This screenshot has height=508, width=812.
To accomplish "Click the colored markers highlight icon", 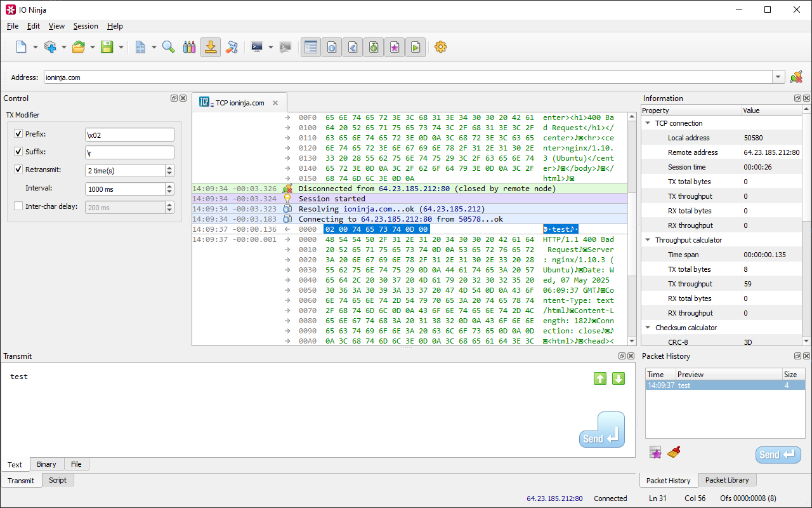I will click(x=189, y=47).
